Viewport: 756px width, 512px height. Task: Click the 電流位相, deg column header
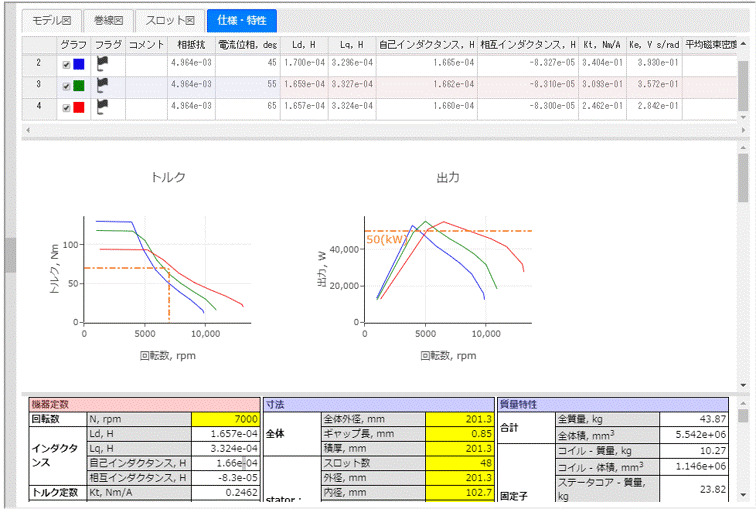245,44
